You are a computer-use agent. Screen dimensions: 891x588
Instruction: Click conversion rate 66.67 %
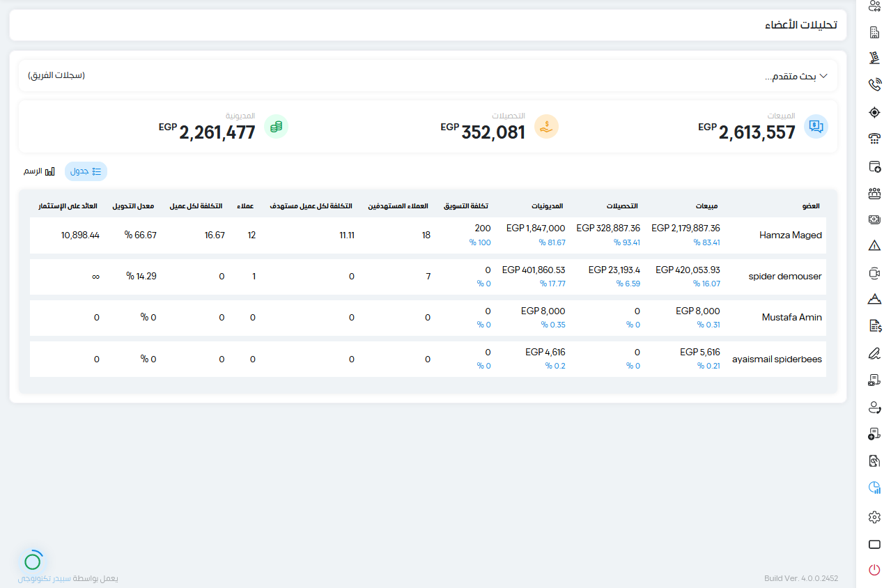[x=141, y=235]
